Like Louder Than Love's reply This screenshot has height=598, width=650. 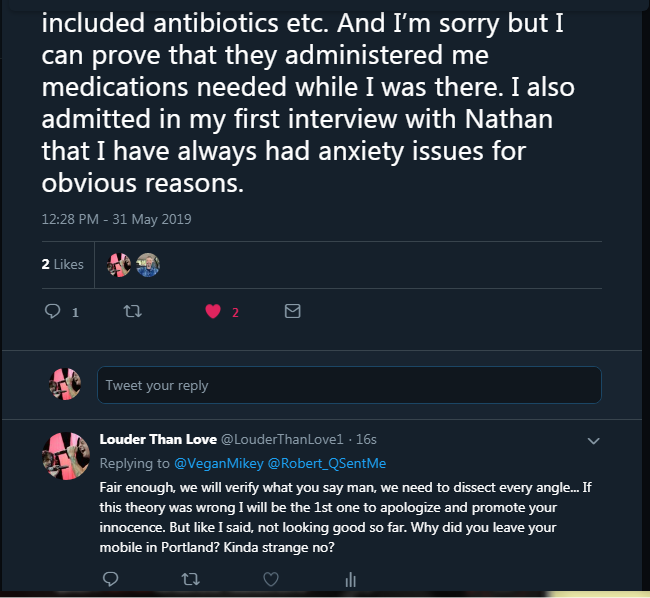point(270,578)
